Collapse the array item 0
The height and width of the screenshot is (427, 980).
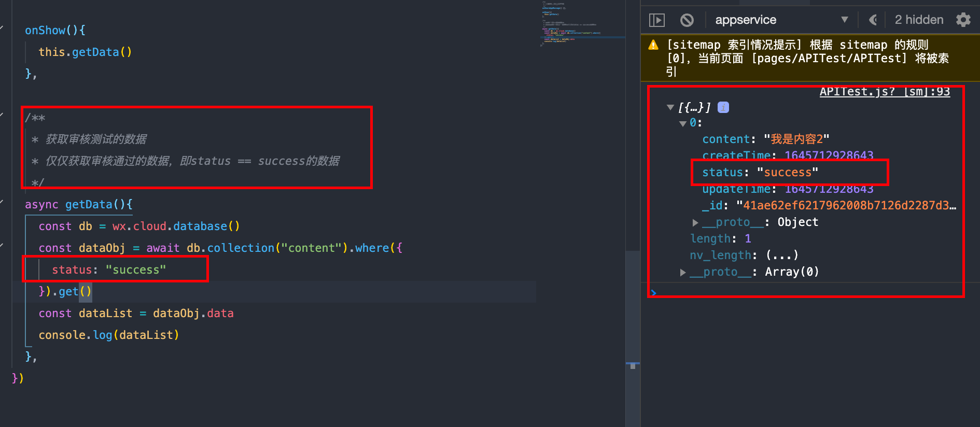coord(683,124)
